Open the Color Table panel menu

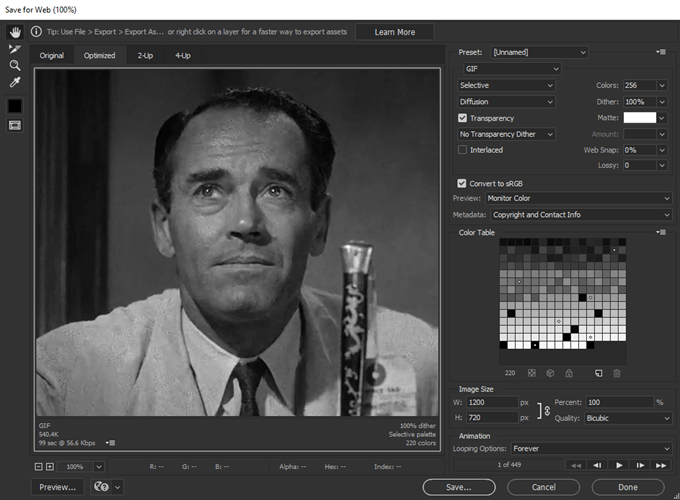pyautogui.click(x=661, y=232)
